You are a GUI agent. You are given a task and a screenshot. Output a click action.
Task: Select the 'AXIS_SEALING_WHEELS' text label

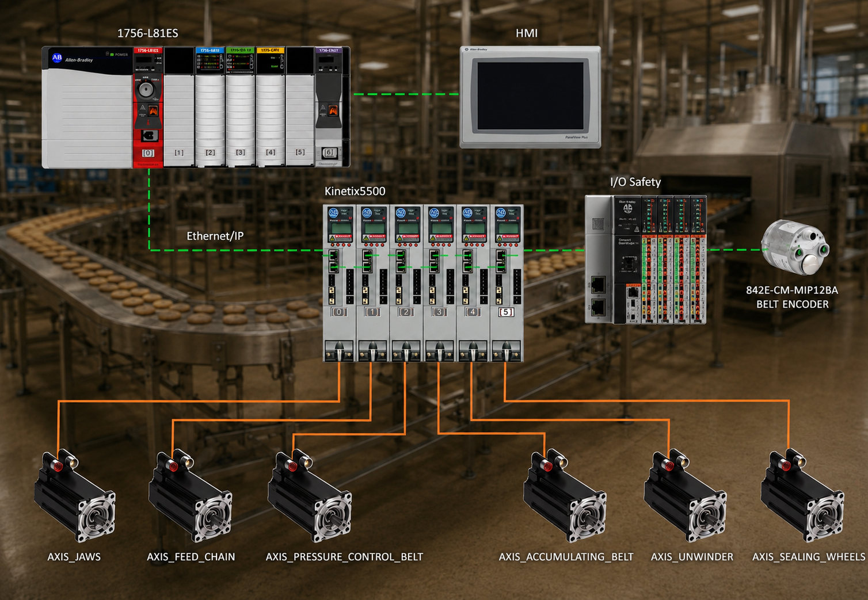(x=809, y=557)
